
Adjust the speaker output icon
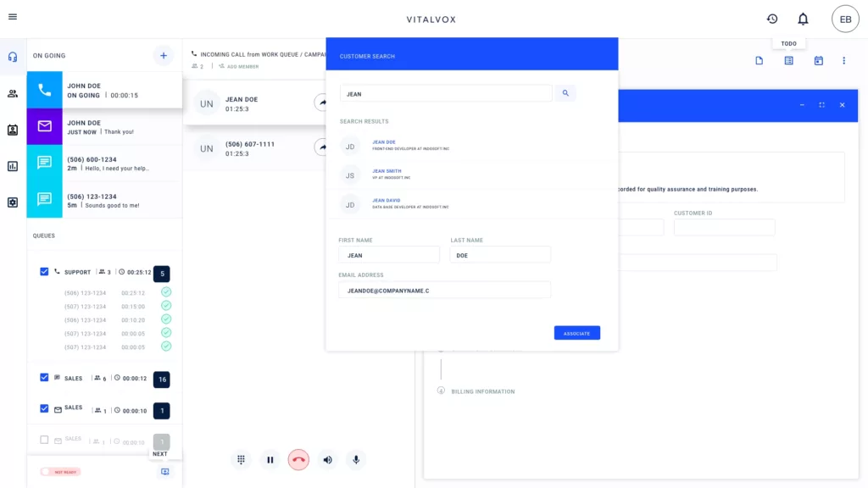point(327,459)
